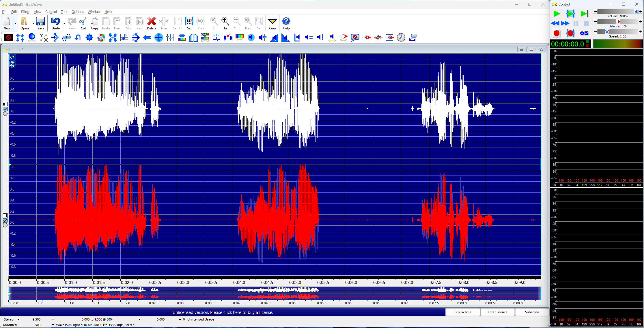The height and width of the screenshot is (328, 644).
Task: Click the Trim toolbar button
Action: (x=163, y=23)
